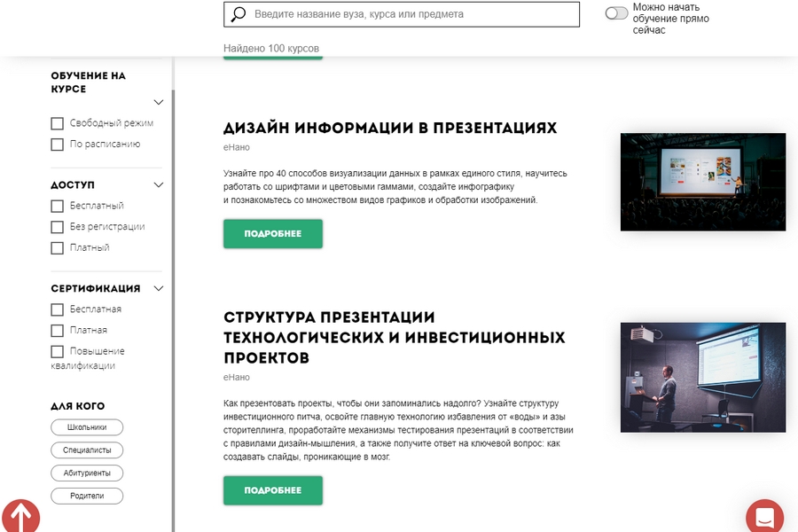
Task: Click the magnifier search icon
Action: [238, 14]
